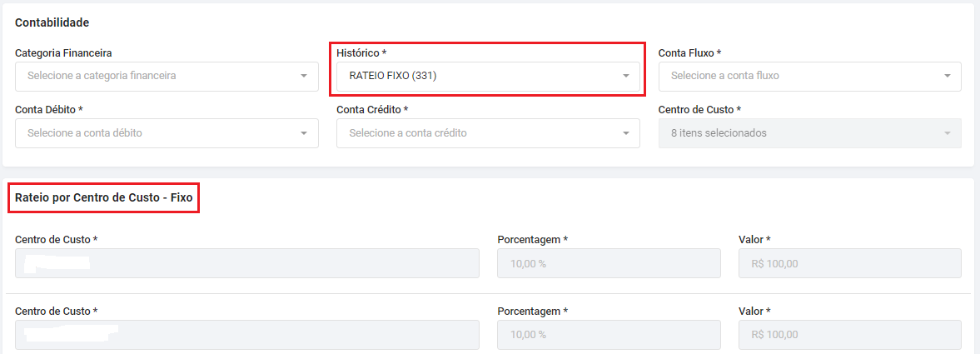The image size is (980, 354).
Task: Select the Conta Débito combo box
Action: point(158,133)
